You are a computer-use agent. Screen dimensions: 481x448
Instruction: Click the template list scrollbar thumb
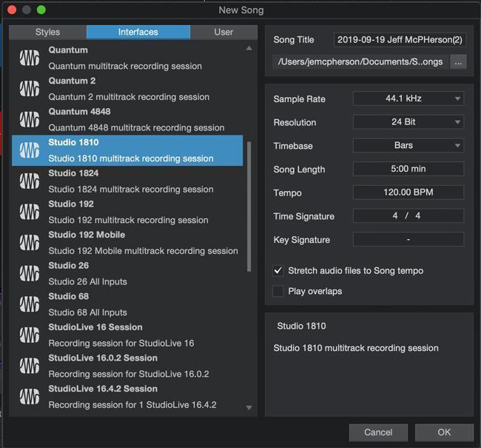(249, 207)
